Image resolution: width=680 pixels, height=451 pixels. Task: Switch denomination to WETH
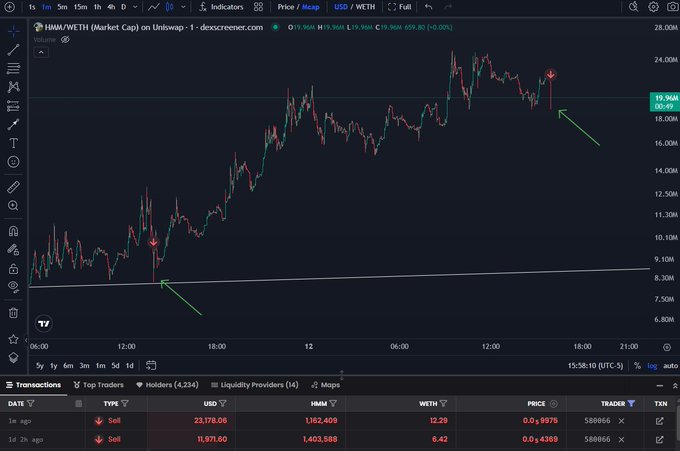point(365,7)
